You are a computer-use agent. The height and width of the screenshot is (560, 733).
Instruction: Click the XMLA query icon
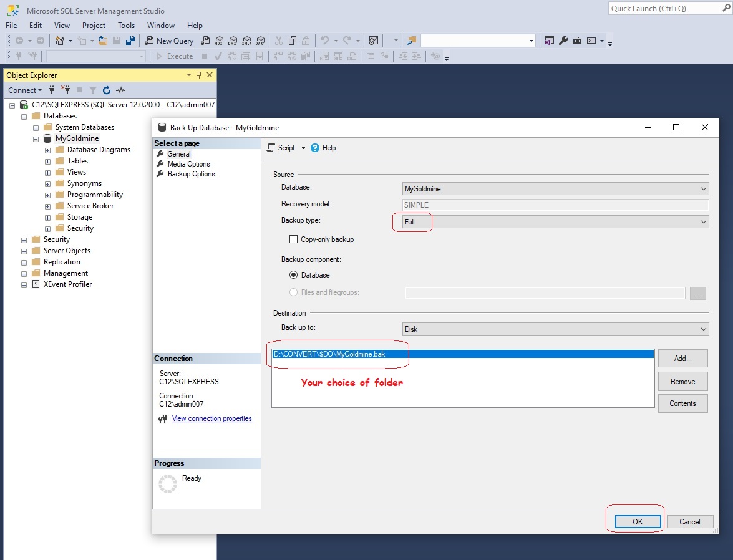click(246, 41)
